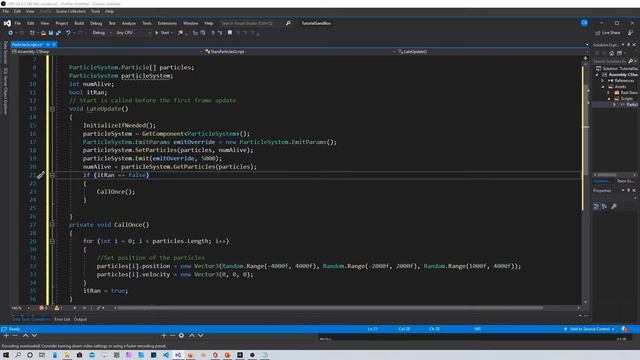Viewport: 640px width, 360px height.
Task: Open the LateUpdate member dropdown
Action: click(x=493, y=52)
